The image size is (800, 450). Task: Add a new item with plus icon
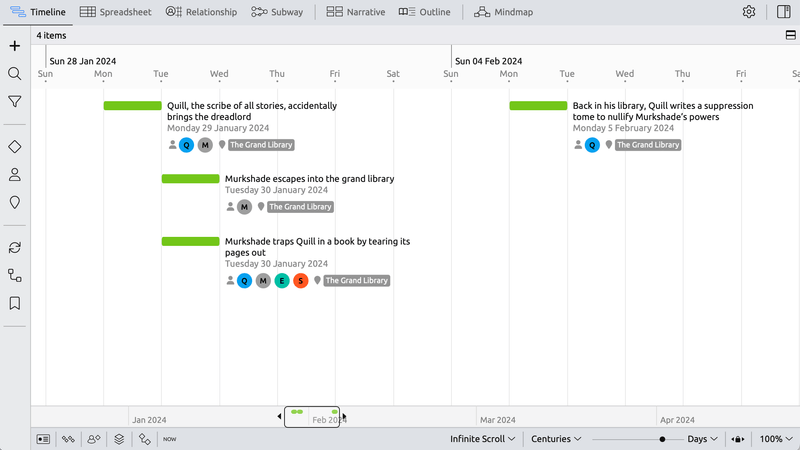(15, 46)
